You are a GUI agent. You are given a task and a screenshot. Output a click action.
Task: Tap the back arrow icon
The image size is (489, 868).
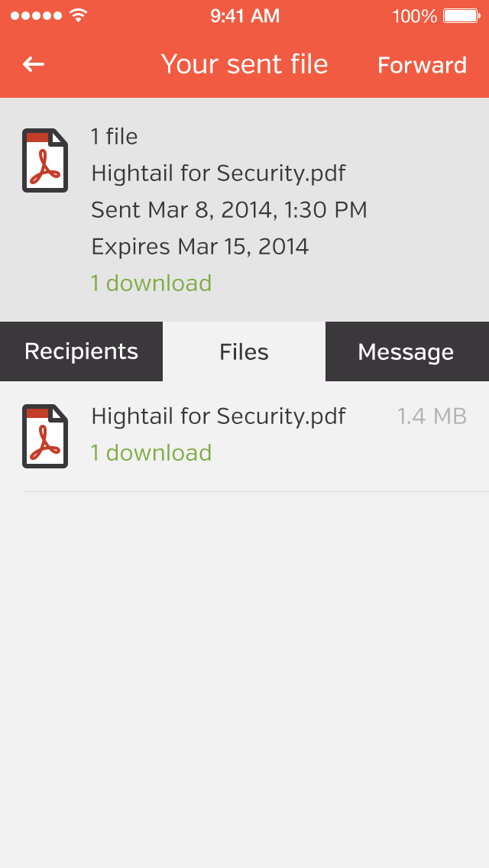[34, 65]
